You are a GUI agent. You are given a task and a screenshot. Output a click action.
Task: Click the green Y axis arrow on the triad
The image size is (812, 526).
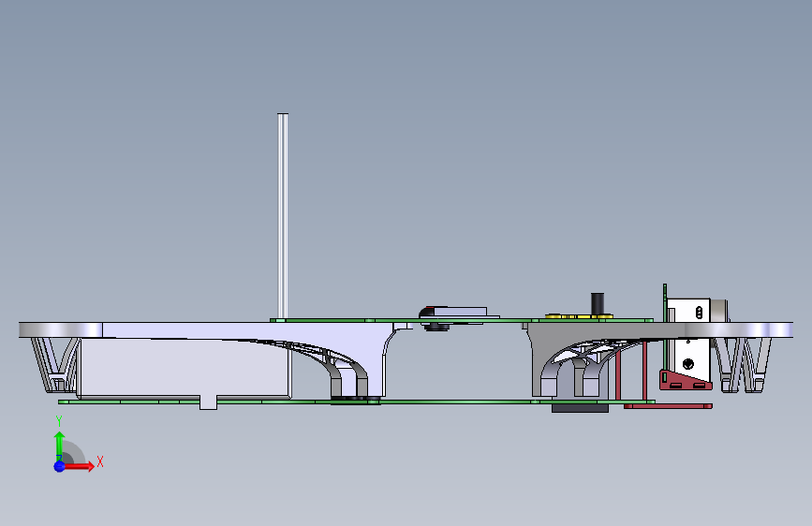click(x=60, y=446)
